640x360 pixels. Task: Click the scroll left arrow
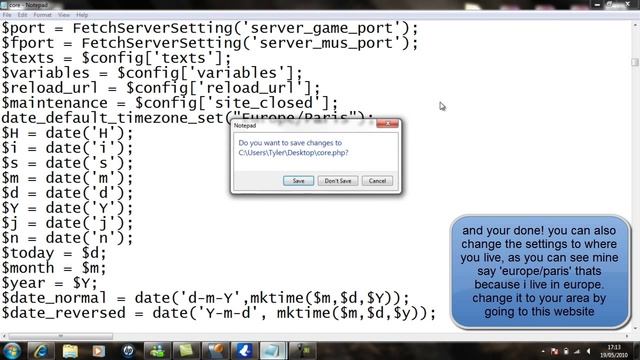[4, 336]
